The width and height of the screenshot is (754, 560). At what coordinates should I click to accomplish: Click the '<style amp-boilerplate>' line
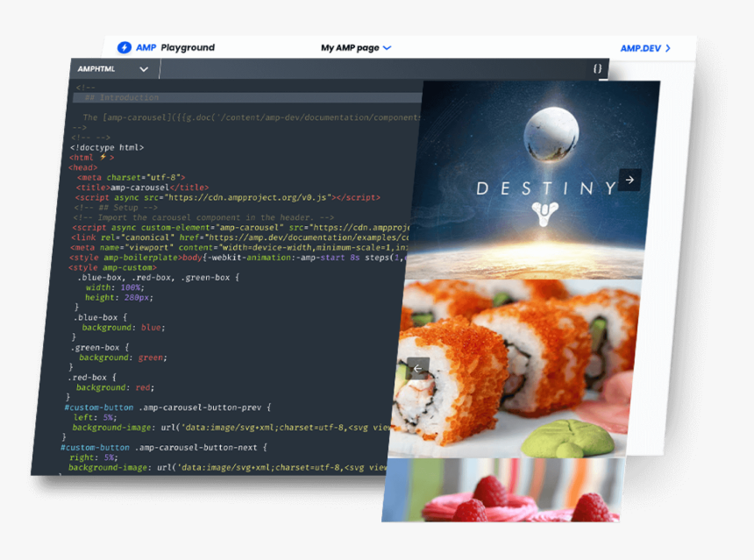(x=238, y=259)
